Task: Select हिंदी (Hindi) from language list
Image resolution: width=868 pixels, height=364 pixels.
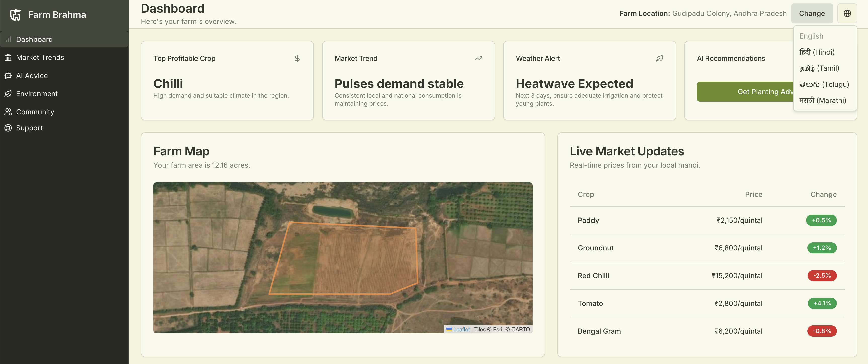Action: 817,52
